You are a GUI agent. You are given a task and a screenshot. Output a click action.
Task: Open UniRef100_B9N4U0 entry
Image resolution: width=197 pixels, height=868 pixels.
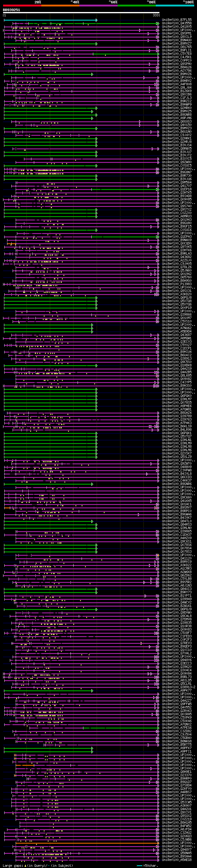pyautogui.click(x=177, y=40)
